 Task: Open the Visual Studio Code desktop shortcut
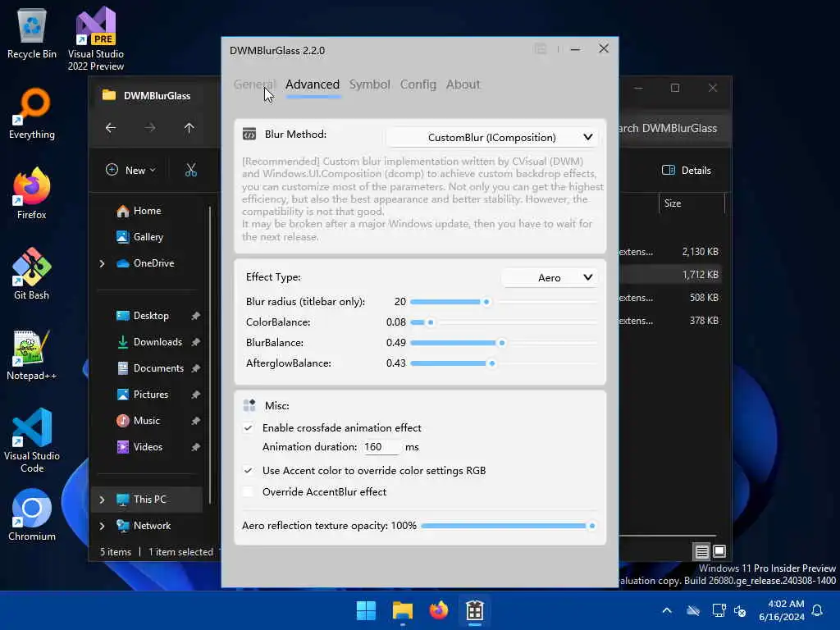pyautogui.click(x=32, y=441)
